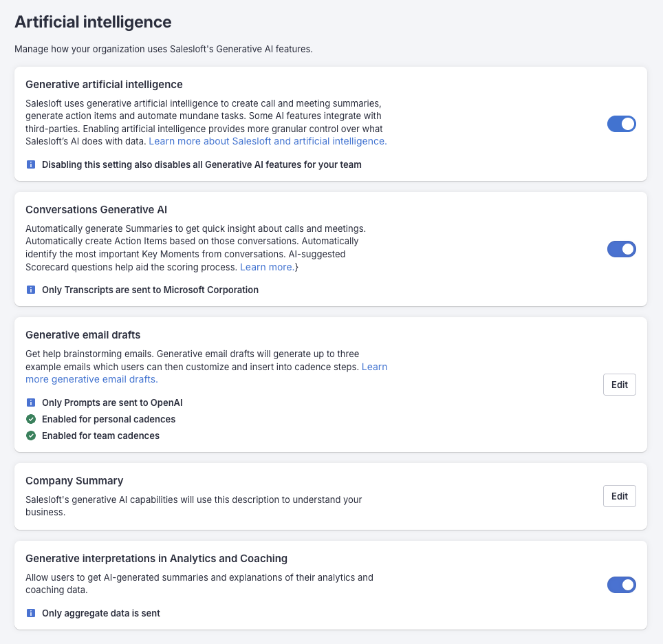Click Generative email drafts section title

[x=83, y=335]
